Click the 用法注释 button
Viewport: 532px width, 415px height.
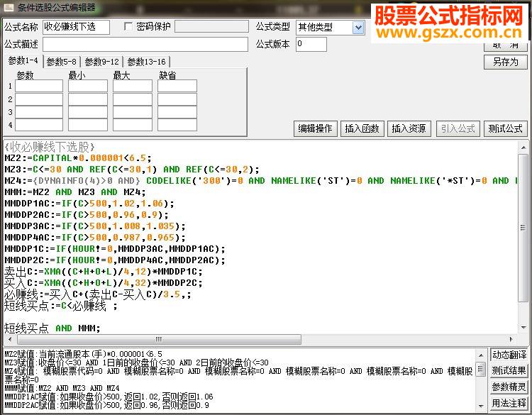[x=509, y=403]
